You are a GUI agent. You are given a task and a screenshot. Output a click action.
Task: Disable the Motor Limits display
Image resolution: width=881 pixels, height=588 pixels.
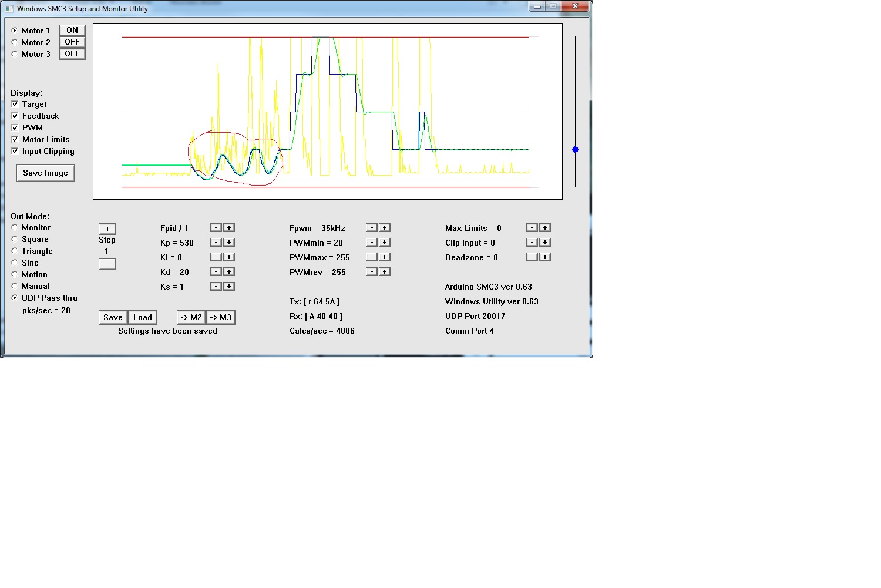(x=15, y=139)
